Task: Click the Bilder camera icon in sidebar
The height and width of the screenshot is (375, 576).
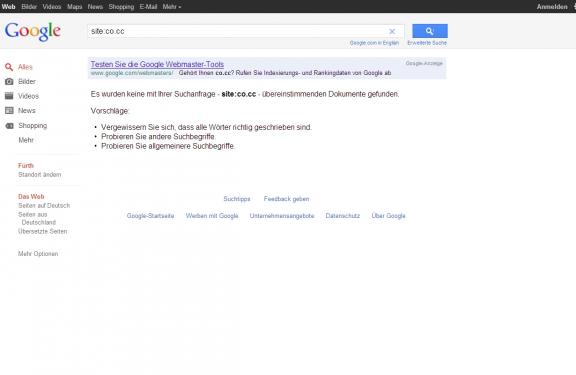Action: [9, 82]
